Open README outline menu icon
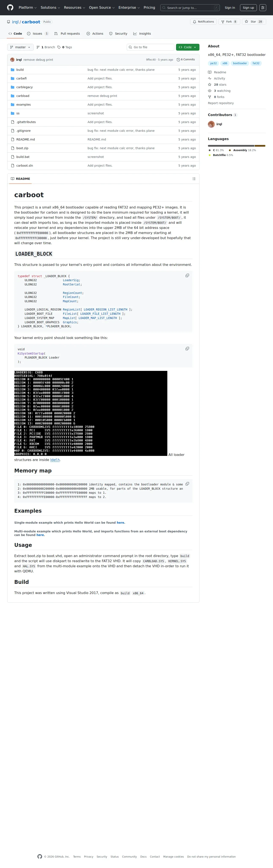The height and width of the screenshot is (868, 273). (x=194, y=179)
